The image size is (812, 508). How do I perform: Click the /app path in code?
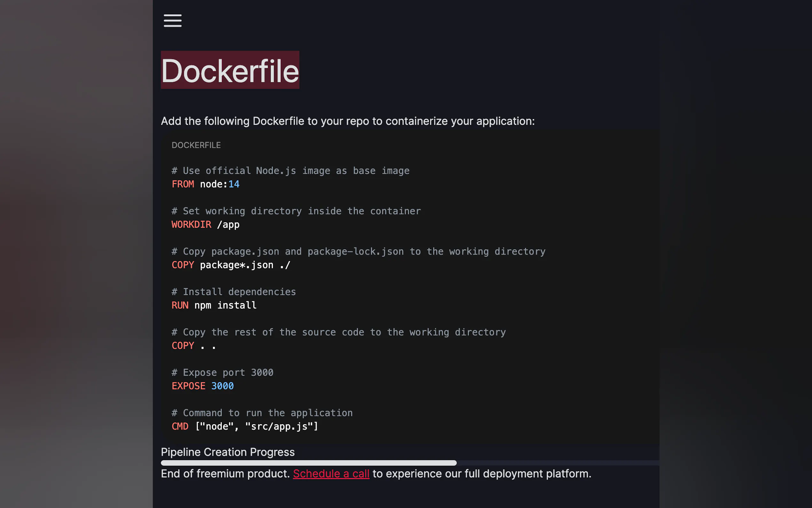(228, 225)
